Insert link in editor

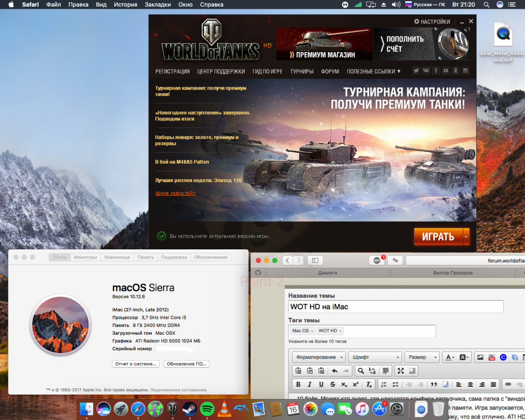click(x=508, y=385)
